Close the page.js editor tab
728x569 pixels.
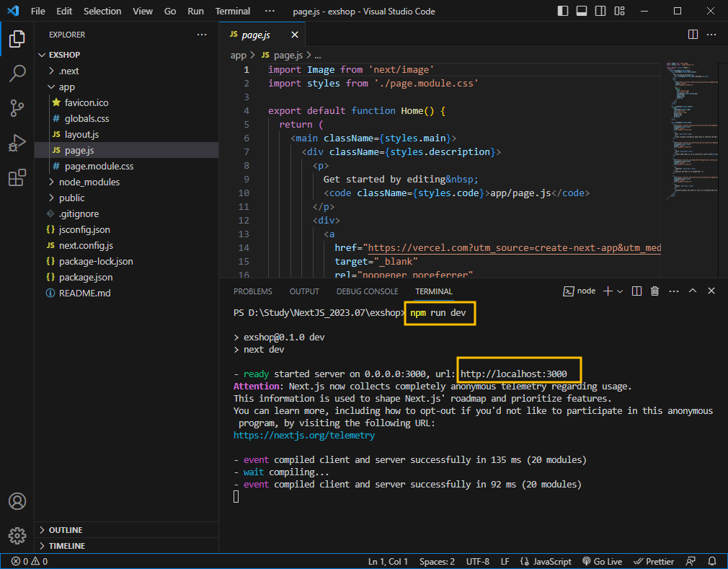point(294,35)
